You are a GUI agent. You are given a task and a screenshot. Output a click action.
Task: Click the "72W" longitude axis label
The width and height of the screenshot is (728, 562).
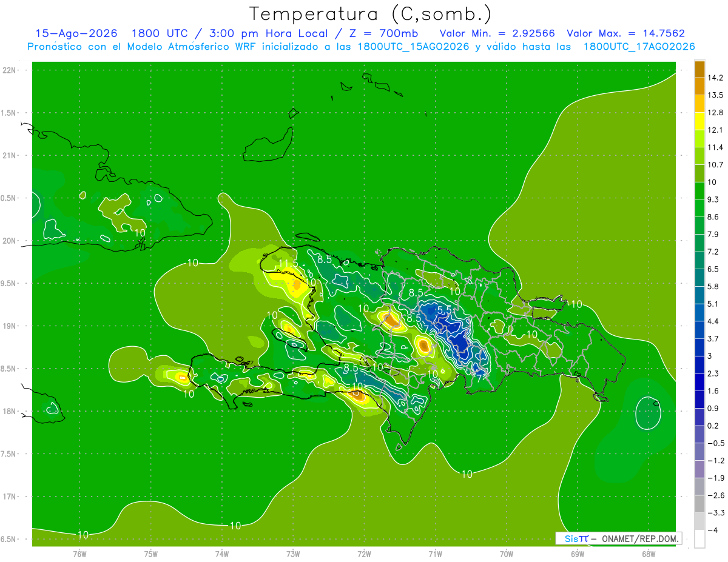pos(364,554)
